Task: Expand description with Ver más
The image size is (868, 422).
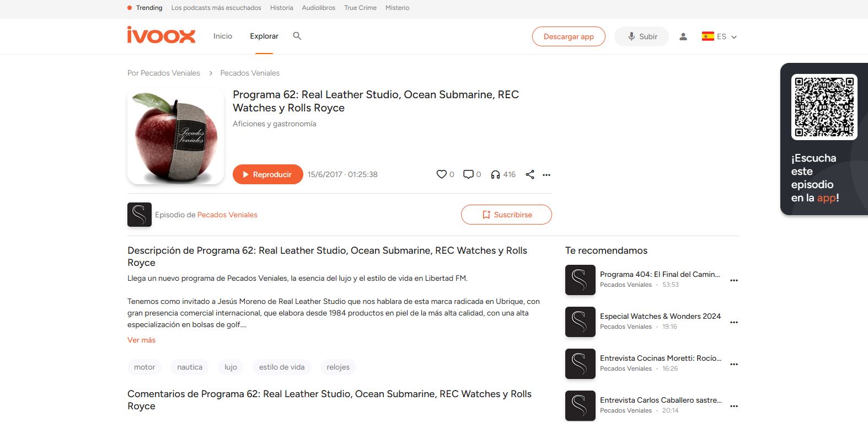Action: click(141, 340)
